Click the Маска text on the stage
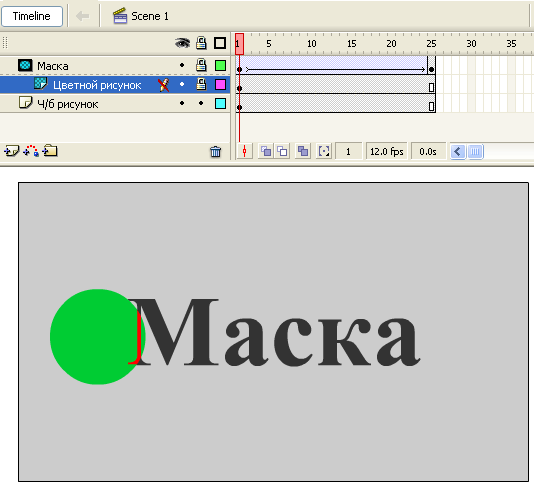The image size is (534, 490). click(x=274, y=332)
